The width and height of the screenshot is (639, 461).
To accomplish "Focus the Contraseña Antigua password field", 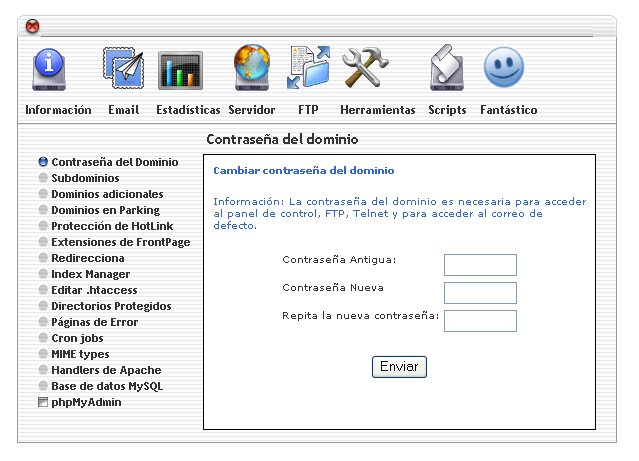I will click(x=480, y=265).
